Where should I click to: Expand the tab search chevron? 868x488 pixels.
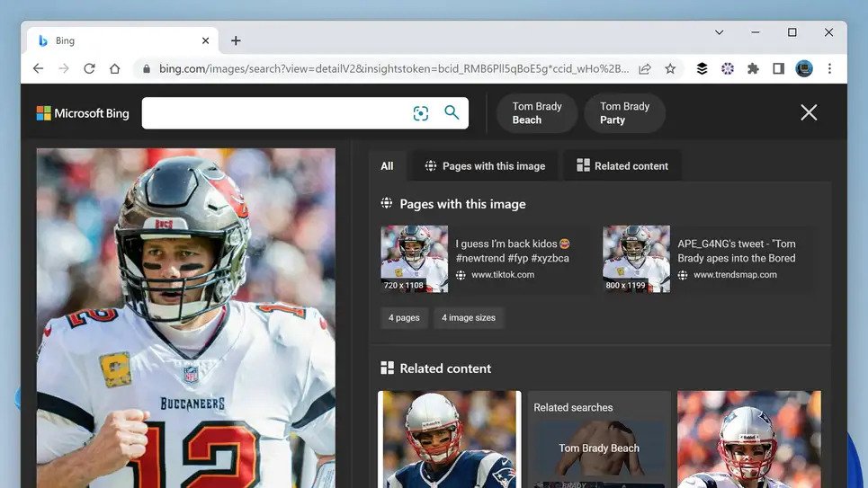tap(719, 32)
